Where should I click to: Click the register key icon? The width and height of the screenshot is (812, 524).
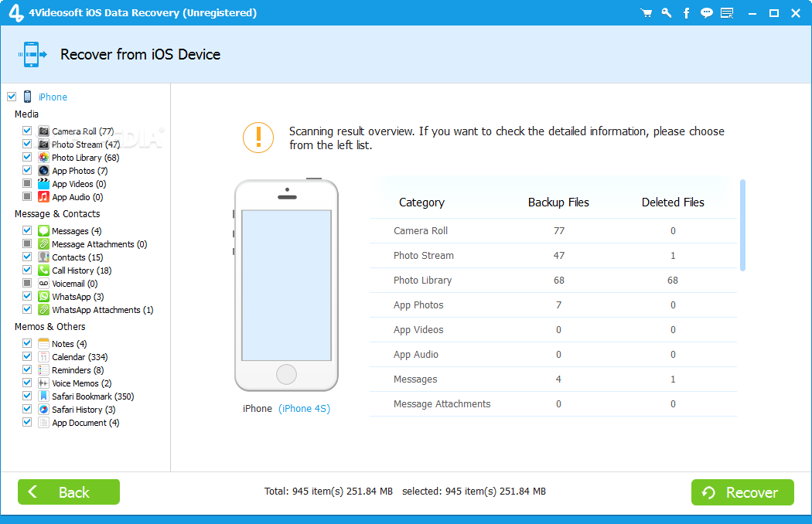point(667,13)
